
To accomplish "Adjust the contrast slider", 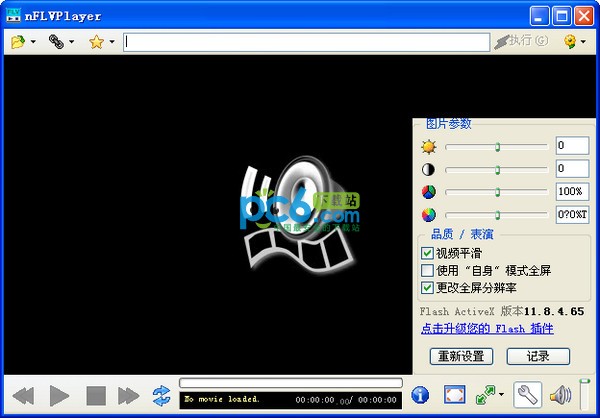I will tap(497, 170).
